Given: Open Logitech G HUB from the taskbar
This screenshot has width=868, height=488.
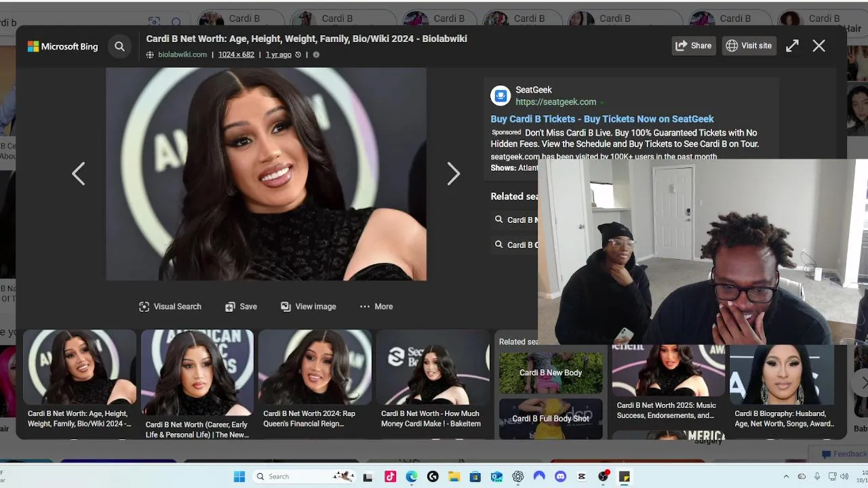Looking at the screenshot, I should point(433,477).
